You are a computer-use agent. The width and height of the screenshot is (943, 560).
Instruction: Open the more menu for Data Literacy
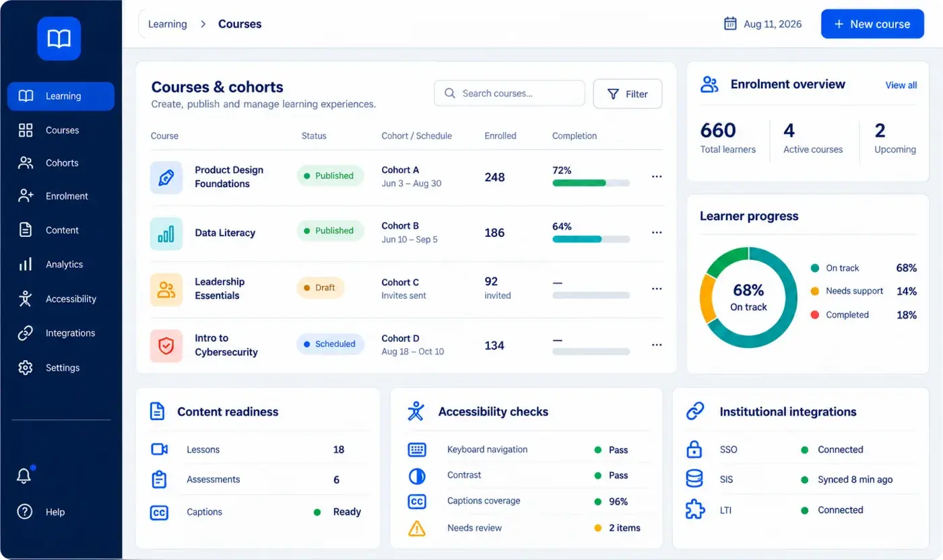pyautogui.click(x=657, y=232)
